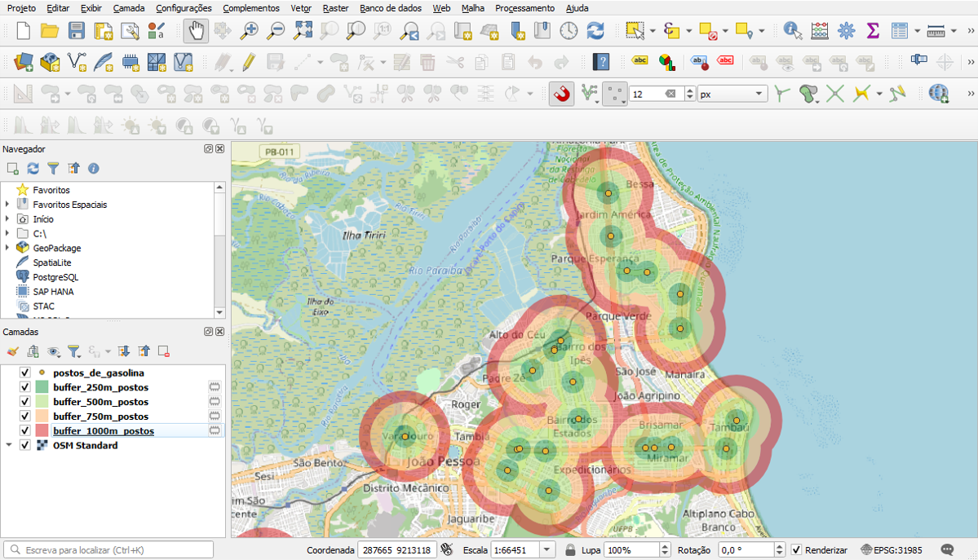Toggle the Renderizar checkbox
The height and width of the screenshot is (560, 978).
[796, 550]
